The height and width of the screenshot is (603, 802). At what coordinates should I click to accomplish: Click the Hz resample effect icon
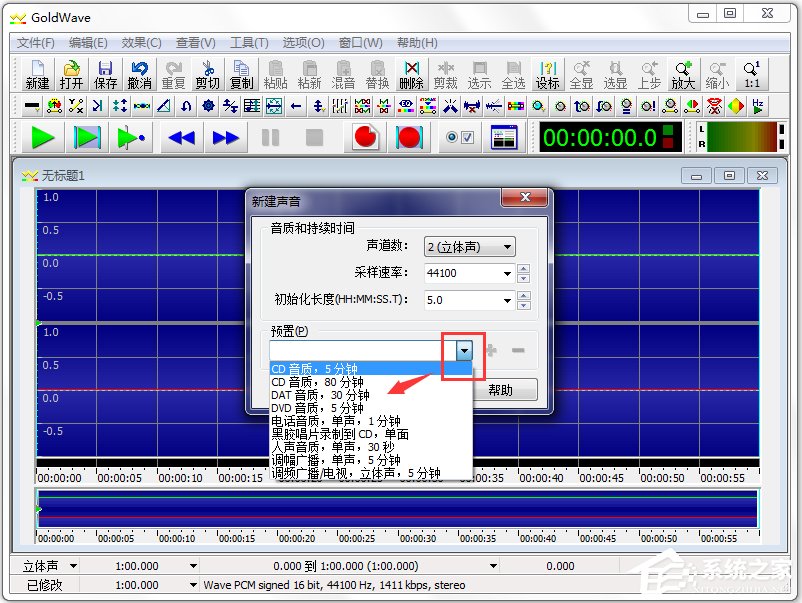click(x=758, y=106)
